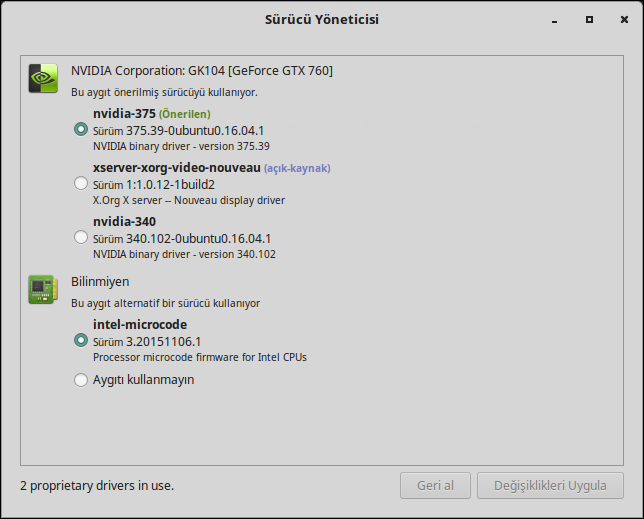644x519 pixels.
Task: Select the 'Aygıtı kullanmayın' radio option
Action: pos(81,380)
